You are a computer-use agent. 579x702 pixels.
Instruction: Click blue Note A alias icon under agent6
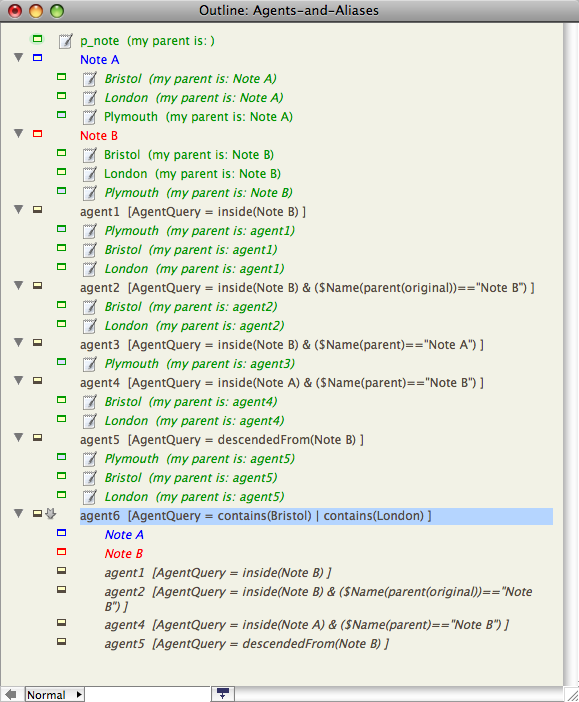pos(62,533)
